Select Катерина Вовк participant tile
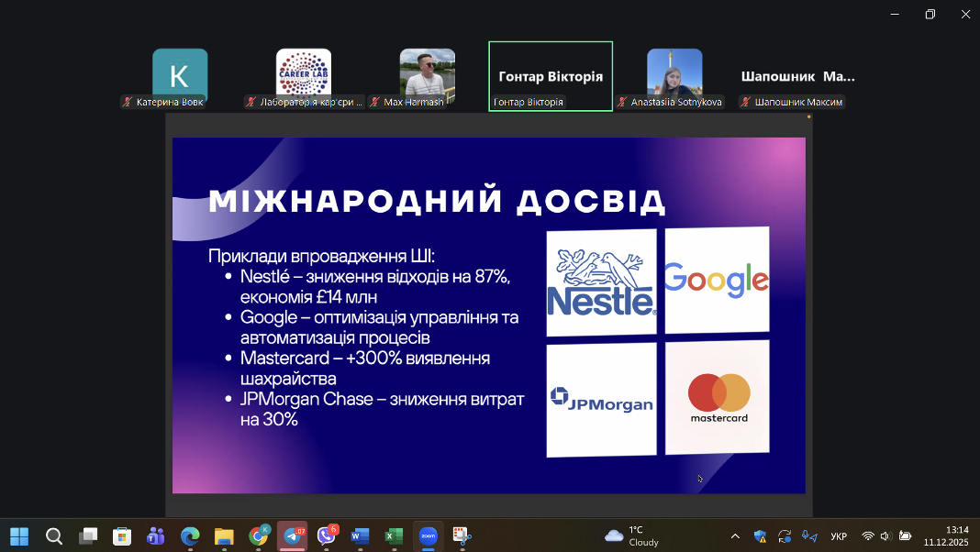The height and width of the screenshot is (552, 980). [x=180, y=77]
